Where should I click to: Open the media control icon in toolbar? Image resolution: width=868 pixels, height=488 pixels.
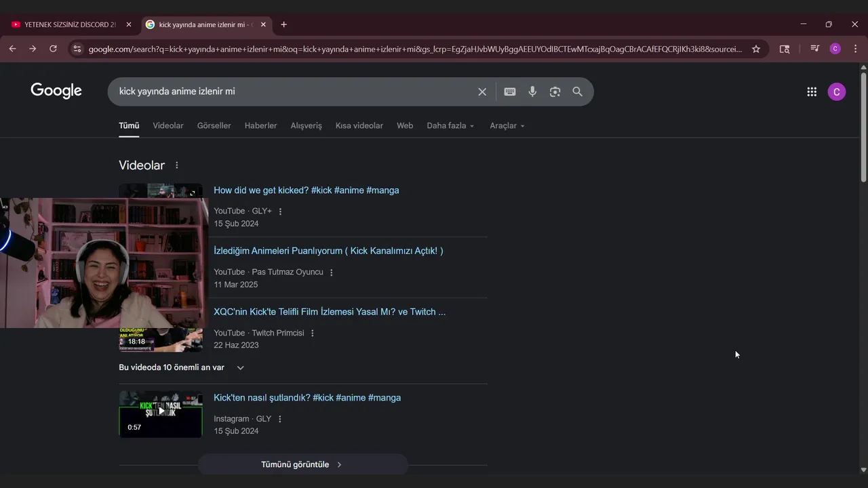pos(814,49)
